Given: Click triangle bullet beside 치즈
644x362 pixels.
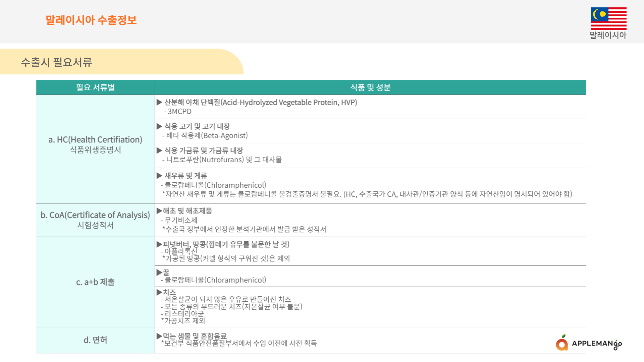Looking at the screenshot, I should click(159, 292).
